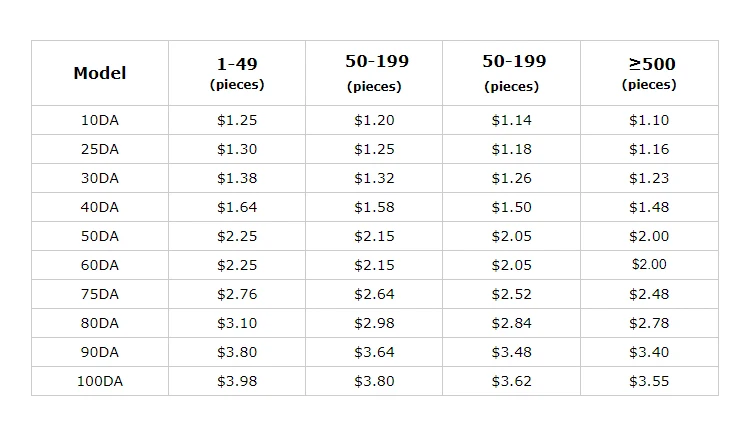
Task: Click the $3.98 price for 100DA
Action: (237, 381)
